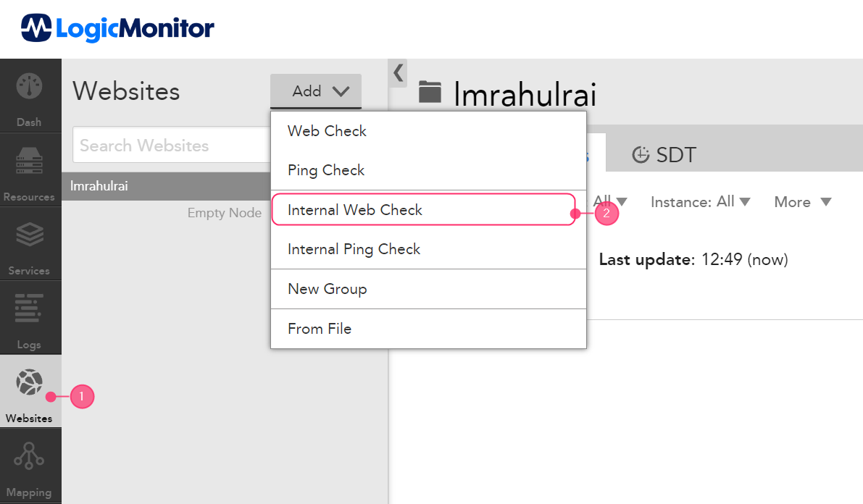Collapse the Websites panel with the arrow

coord(398,72)
